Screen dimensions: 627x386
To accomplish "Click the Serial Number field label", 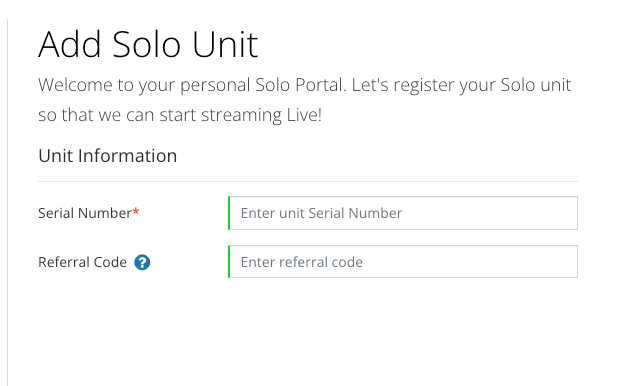I will (x=85, y=213).
